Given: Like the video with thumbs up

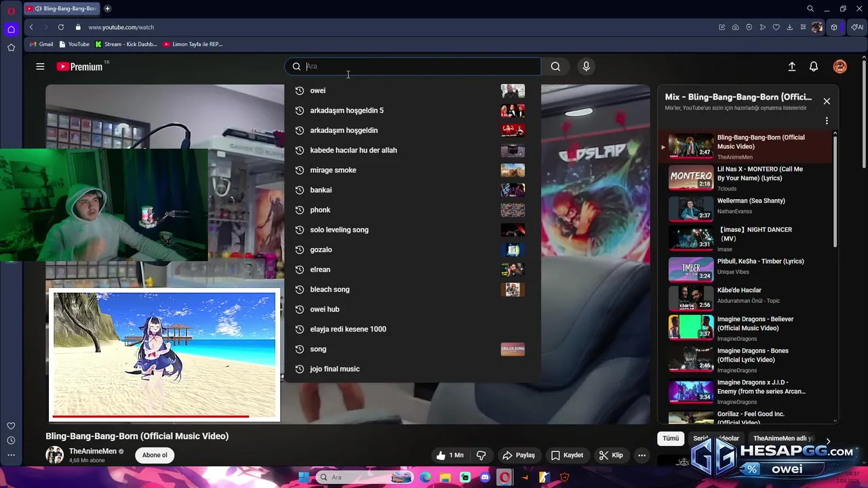Looking at the screenshot, I should (x=450, y=455).
